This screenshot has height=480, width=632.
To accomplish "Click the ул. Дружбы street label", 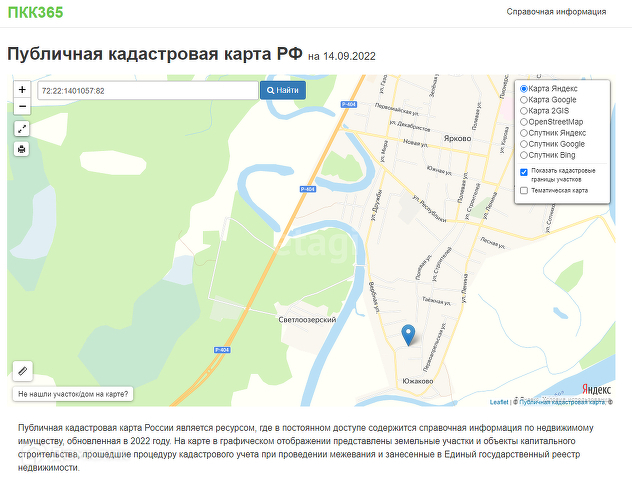I will [376, 206].
